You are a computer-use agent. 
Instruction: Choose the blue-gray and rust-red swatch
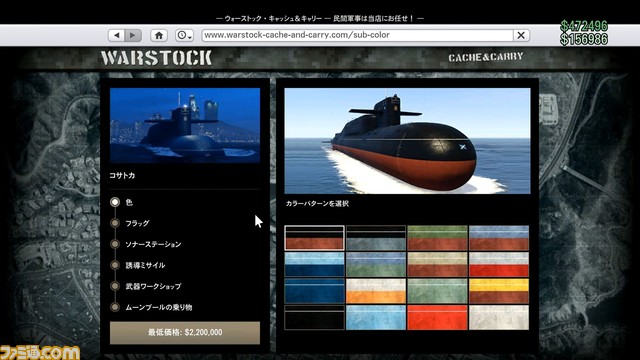pyautogui.click(x=499, y=238)
